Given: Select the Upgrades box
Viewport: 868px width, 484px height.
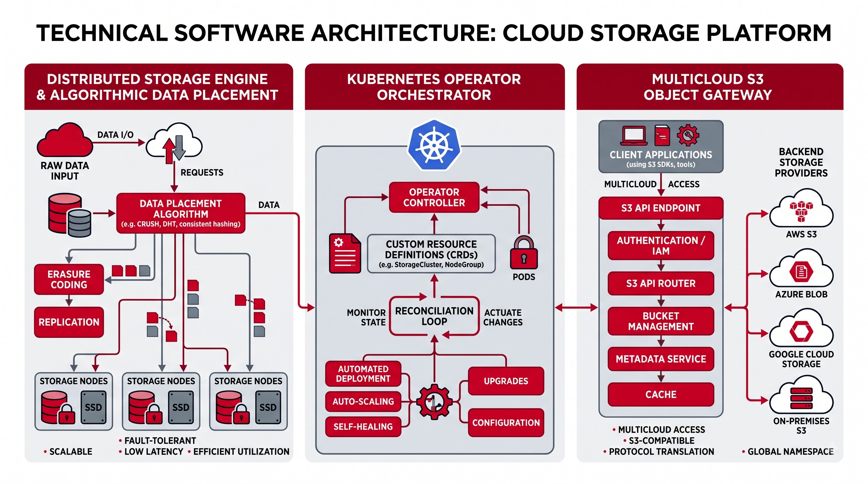Looking at the screenshot, I should (506, 381).
